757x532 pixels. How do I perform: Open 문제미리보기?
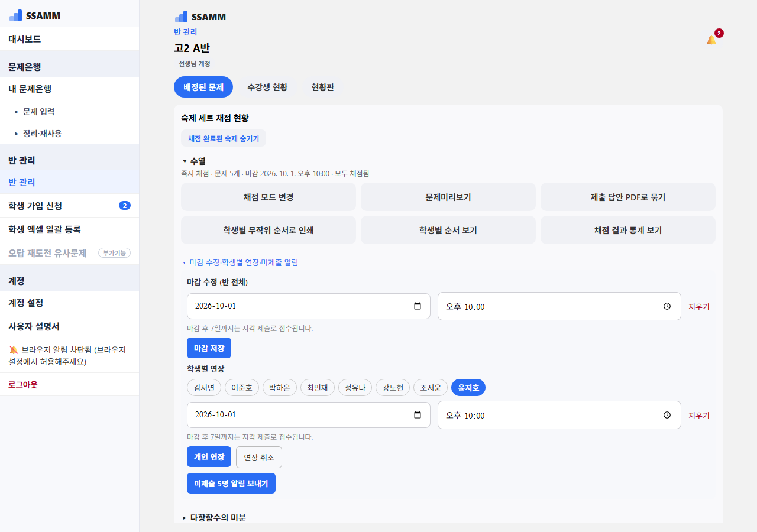coord(448,197)
